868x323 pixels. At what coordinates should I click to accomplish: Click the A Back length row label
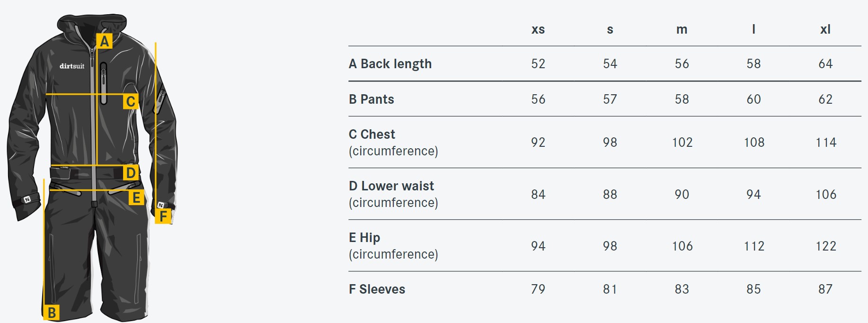[390, 64]
